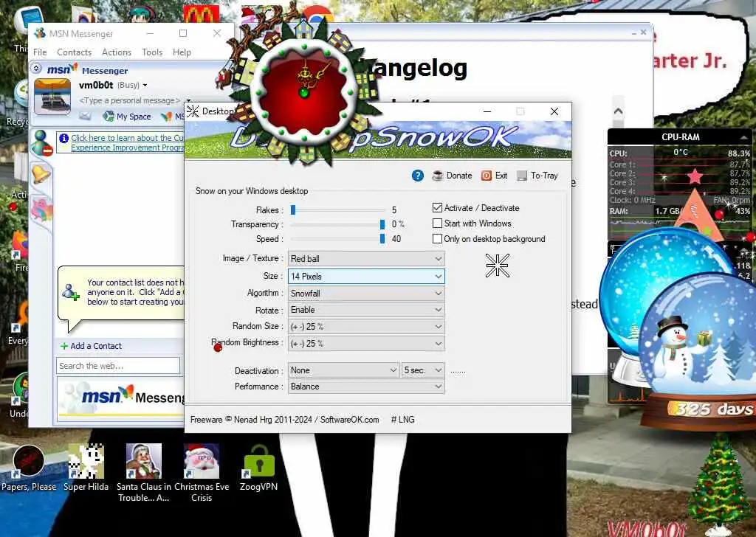The width and height of the screenshot is (756, 537).
Task: Open the DesktopSnowOK help question mark icon
Action: (418, 176)
